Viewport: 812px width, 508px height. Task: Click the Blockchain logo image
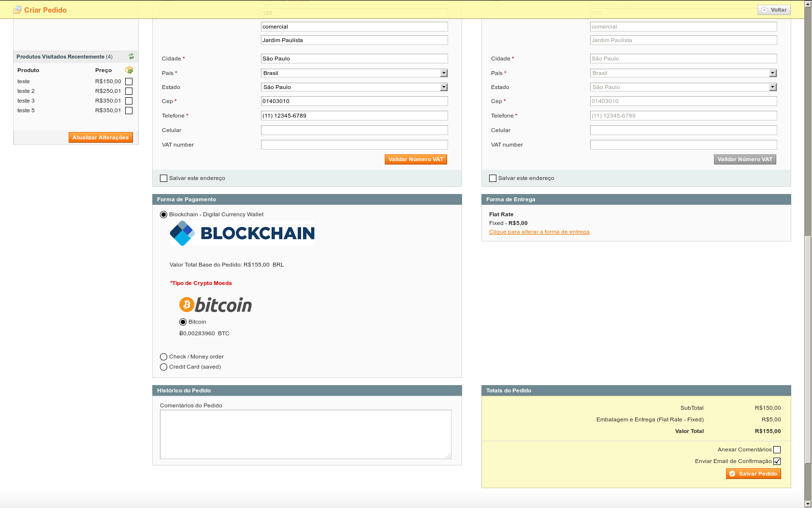[242, 233]
